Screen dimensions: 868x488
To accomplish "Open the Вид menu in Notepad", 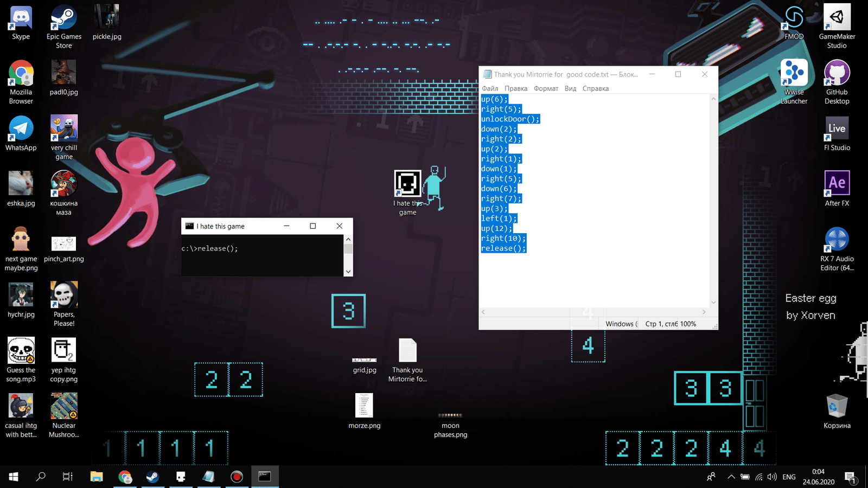I will tap(570, 88).
